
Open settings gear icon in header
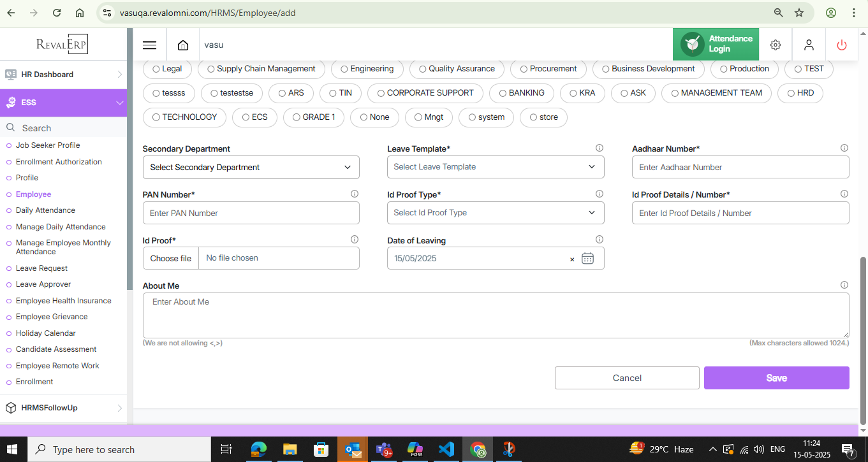coord(776,45)
